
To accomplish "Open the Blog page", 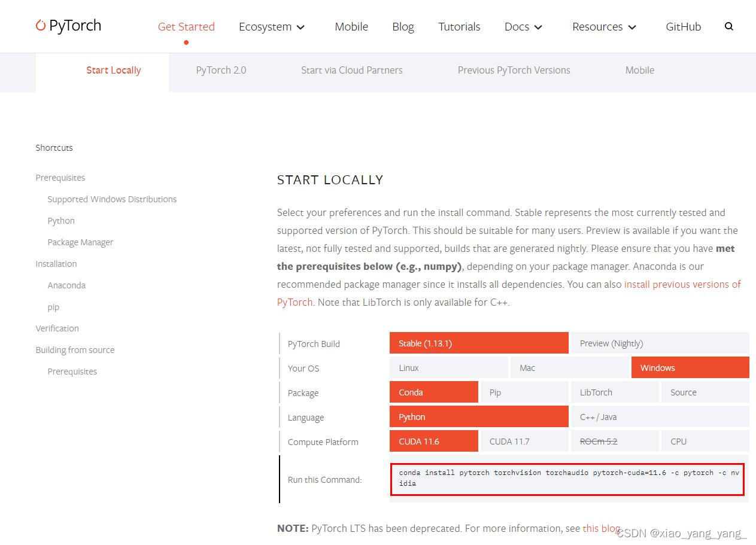I will click(403, 26).
